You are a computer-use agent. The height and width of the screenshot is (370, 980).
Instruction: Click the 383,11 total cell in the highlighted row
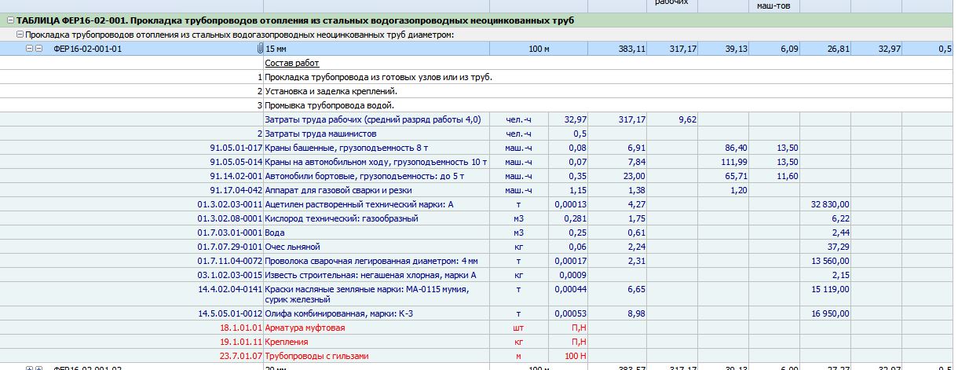pos(617,49)
